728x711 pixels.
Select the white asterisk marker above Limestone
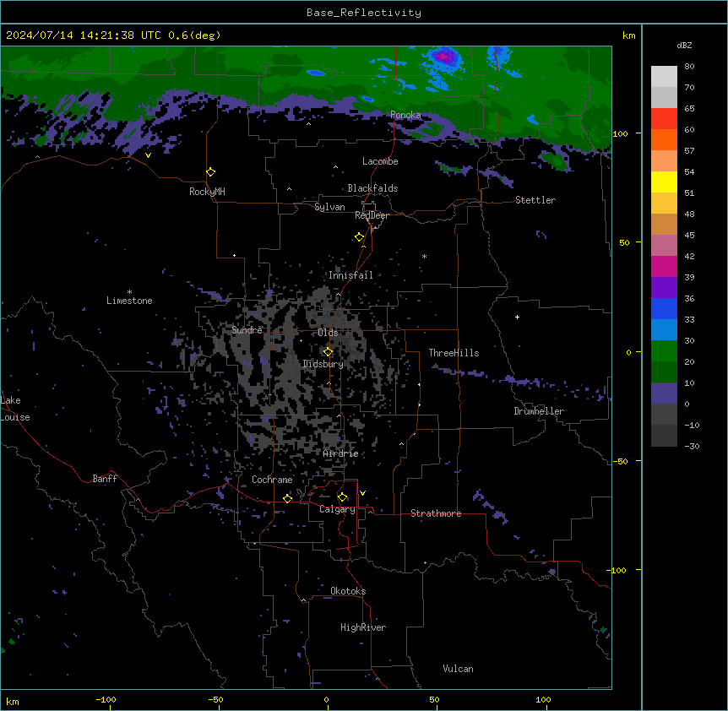click(x=129, y=292)
